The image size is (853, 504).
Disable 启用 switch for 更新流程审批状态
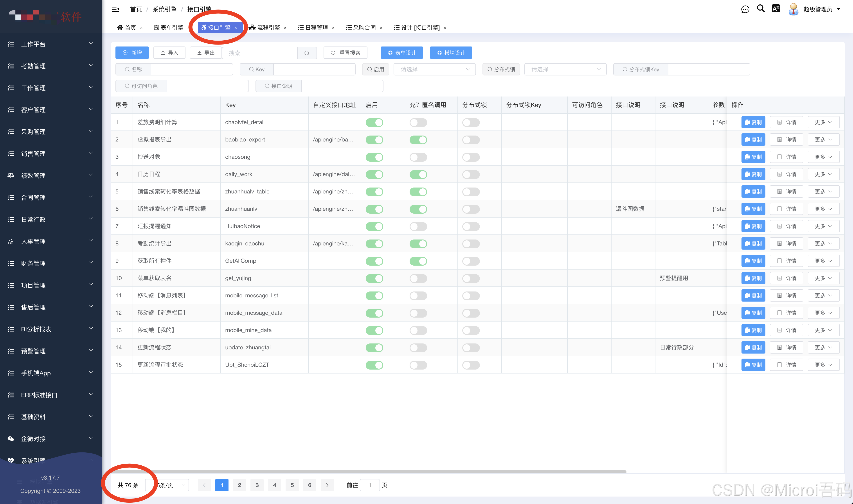374,365
